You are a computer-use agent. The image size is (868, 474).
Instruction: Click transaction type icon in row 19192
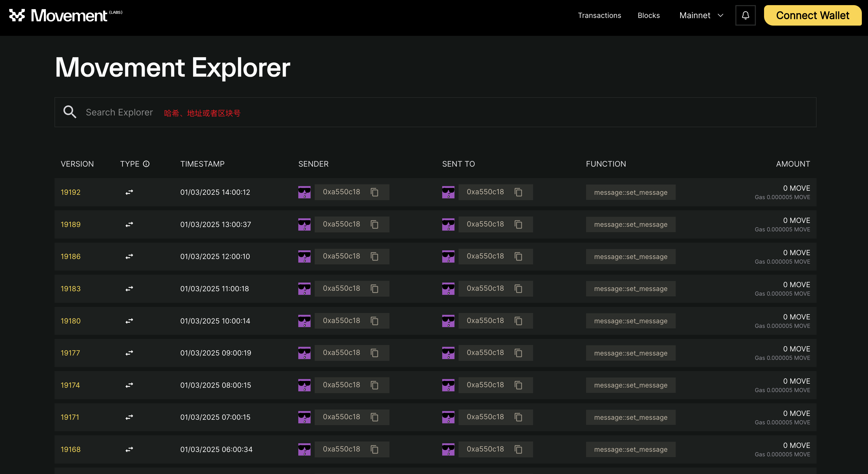tap(129, 192)
